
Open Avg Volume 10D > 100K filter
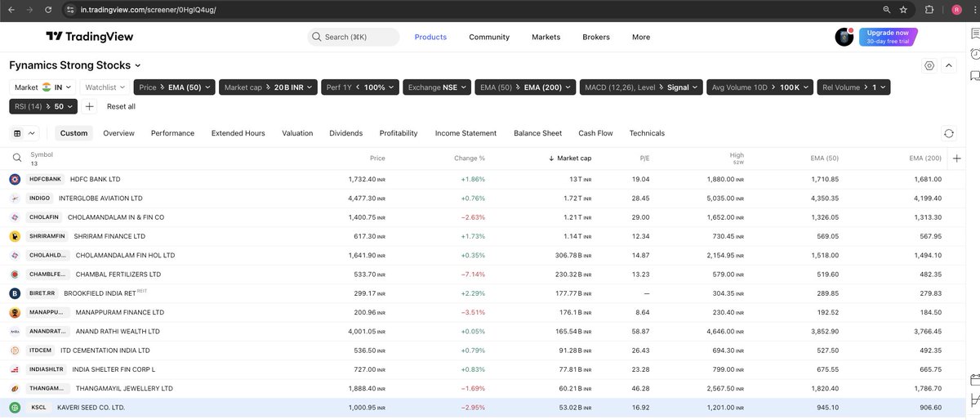(x=760, y=87)
